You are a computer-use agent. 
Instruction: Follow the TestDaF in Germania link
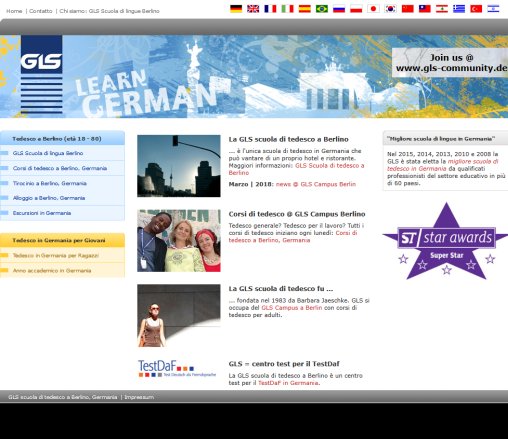coord(289,383)
